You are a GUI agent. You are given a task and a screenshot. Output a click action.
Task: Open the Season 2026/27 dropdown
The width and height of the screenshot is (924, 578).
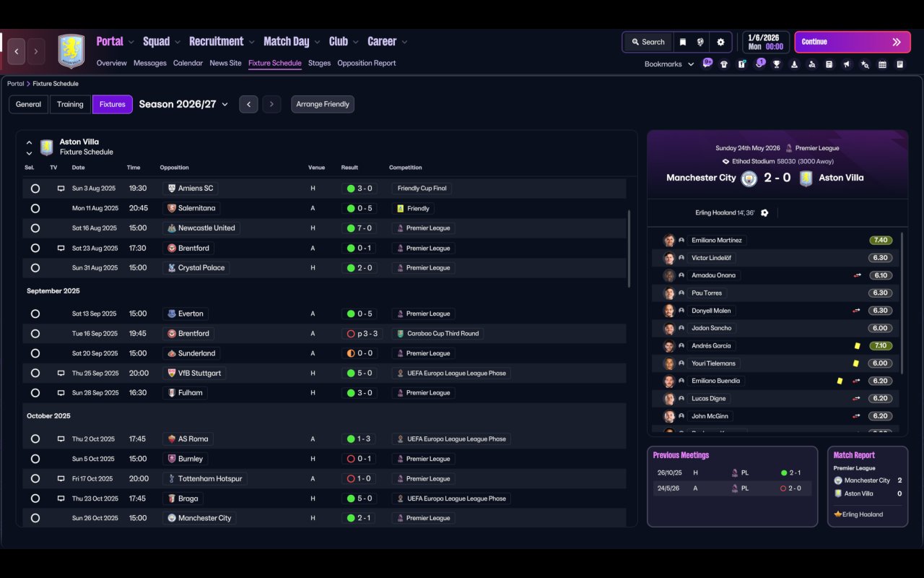183,104
